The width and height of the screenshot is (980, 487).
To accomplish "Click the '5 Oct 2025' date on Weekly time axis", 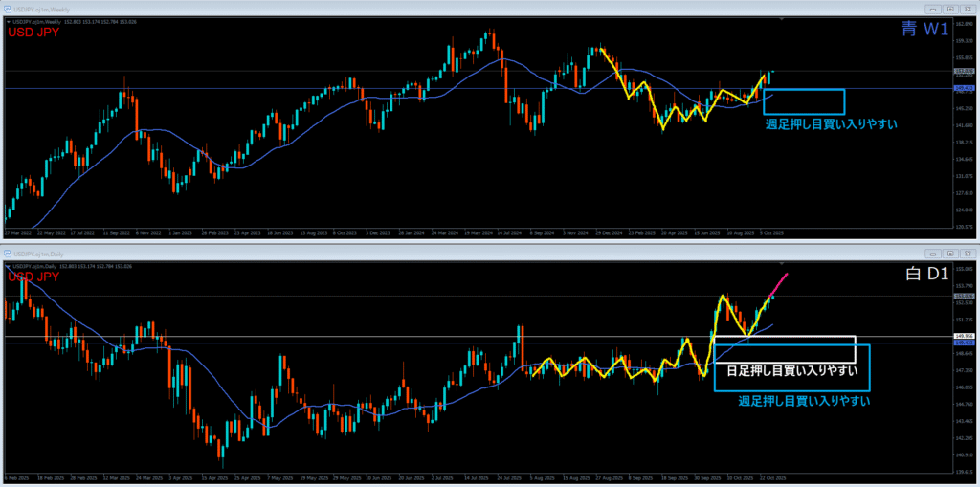I will tap(771, 232).
